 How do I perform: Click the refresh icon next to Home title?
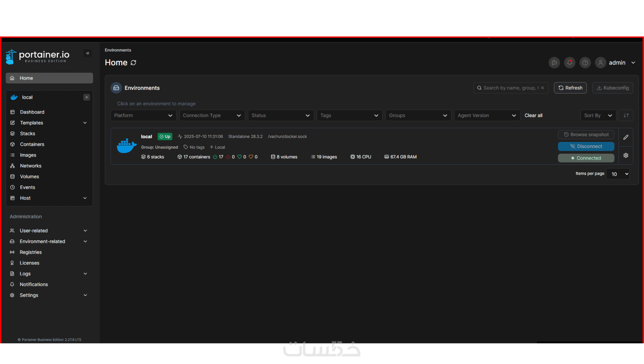[x=133, y=63]
